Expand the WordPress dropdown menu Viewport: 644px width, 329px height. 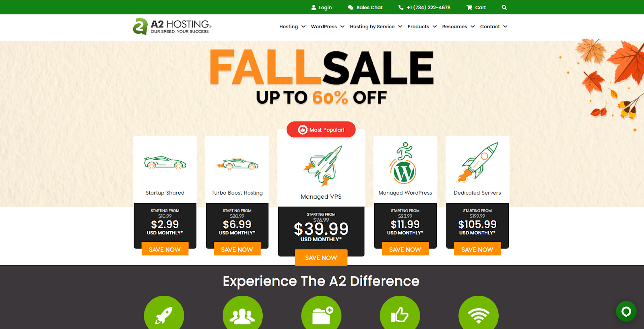click(328, 27)
